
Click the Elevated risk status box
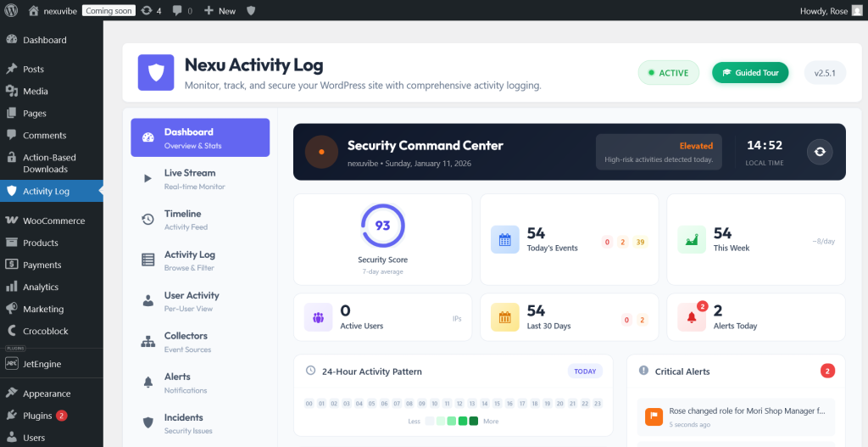pos(659,152)
